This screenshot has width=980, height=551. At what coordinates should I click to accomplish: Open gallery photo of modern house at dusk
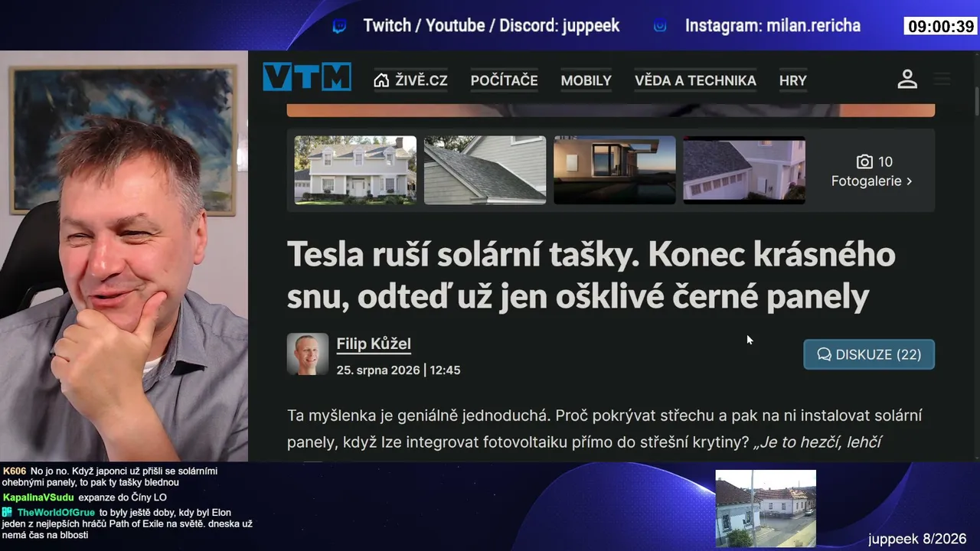click(x=615, y=170)
